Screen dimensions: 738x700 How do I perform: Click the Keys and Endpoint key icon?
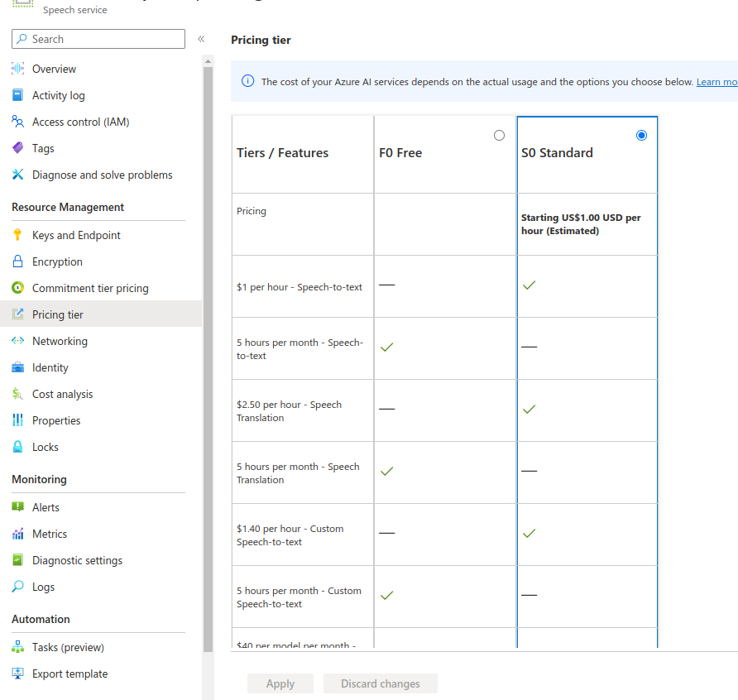[17, 235]
